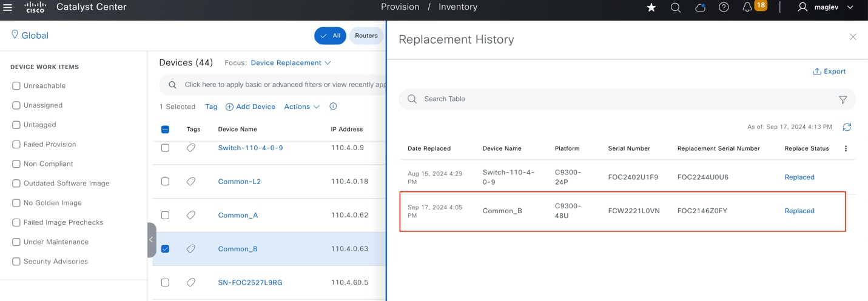
Task: Open the hamburger navigation menu
Action: tap(8, 7)
